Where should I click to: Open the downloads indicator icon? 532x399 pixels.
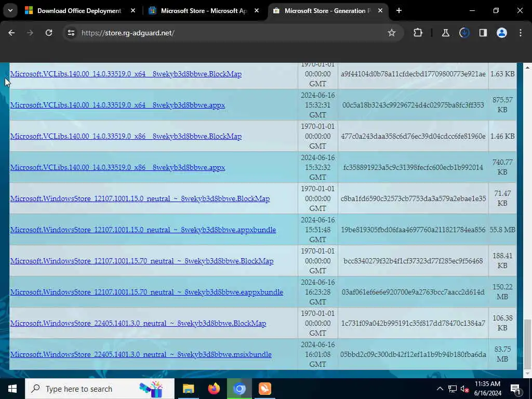click(464, 33)
